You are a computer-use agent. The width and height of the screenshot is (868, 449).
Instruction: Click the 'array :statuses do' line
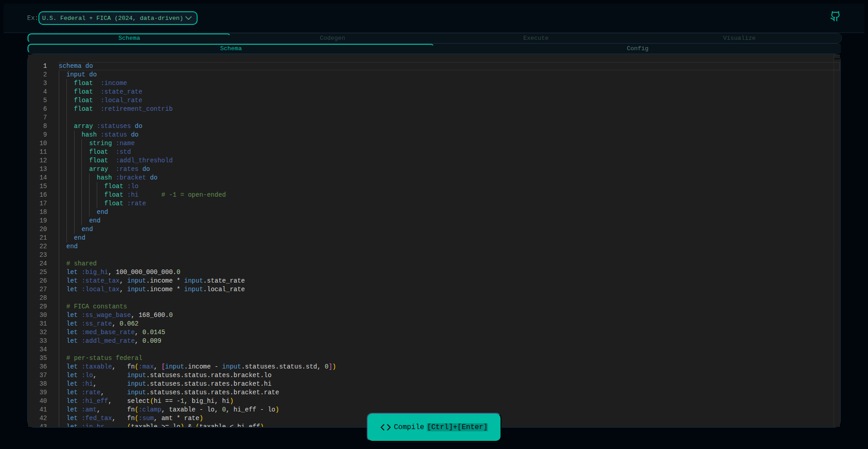[108, 126]
